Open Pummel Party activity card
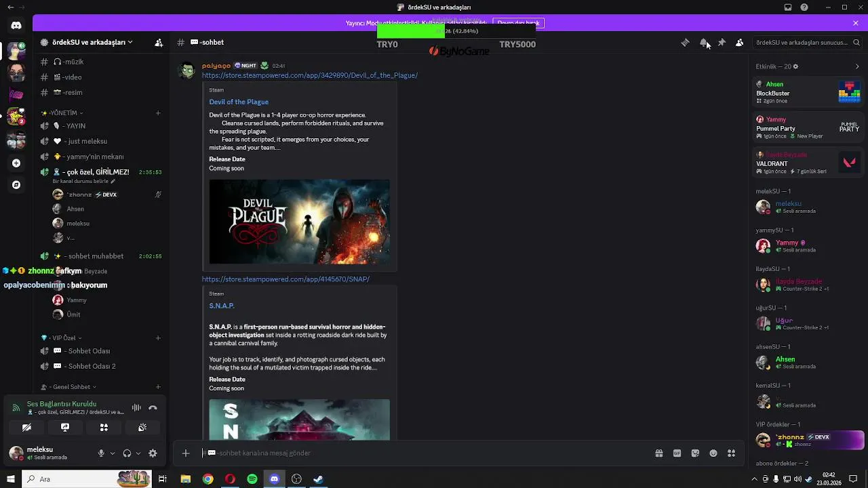 click(x=808, y=127)
